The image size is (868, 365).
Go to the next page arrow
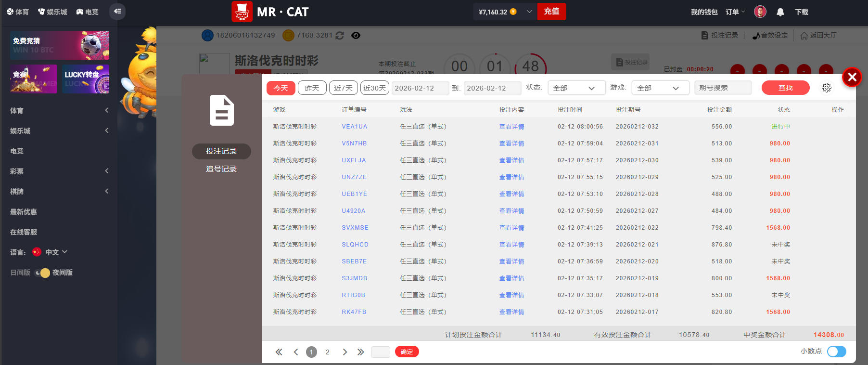[x=345, y=352]
